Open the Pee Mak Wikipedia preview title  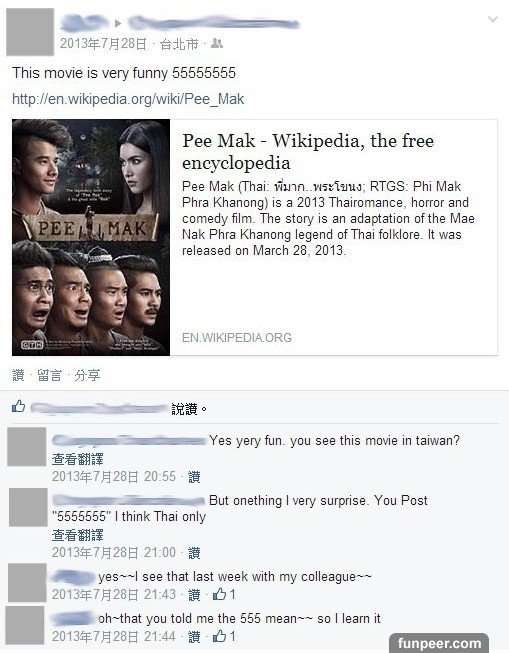tap(308, 152)
